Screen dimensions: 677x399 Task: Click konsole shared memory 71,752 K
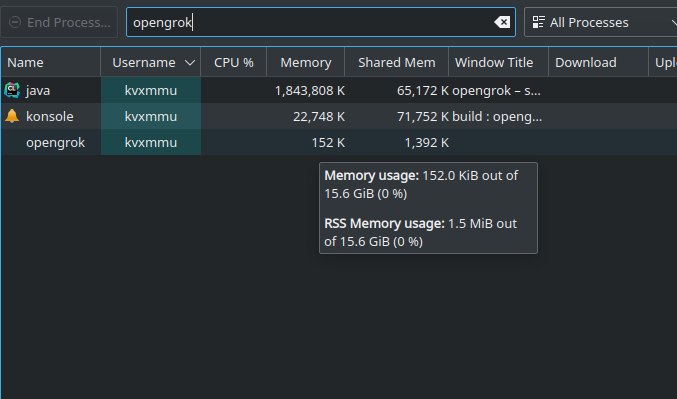coord(423,117)
